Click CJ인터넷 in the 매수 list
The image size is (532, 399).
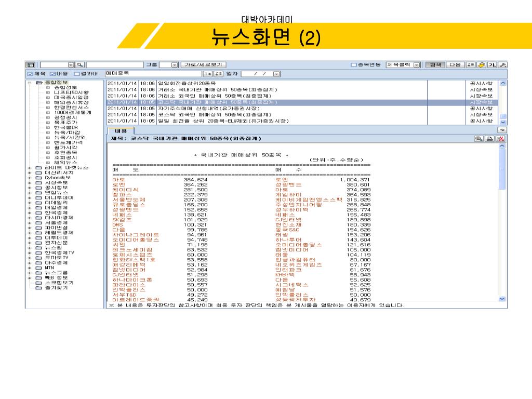tap(288, 220)
